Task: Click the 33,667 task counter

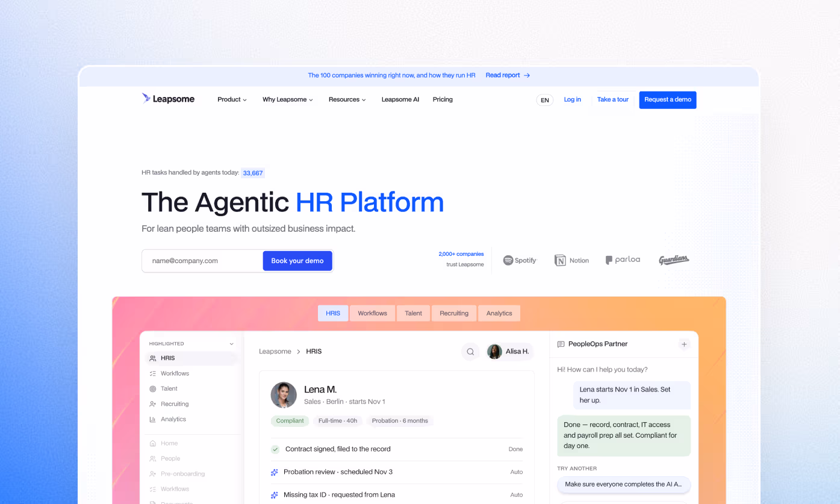Action: pyautogui.click(x=253, y=173)
